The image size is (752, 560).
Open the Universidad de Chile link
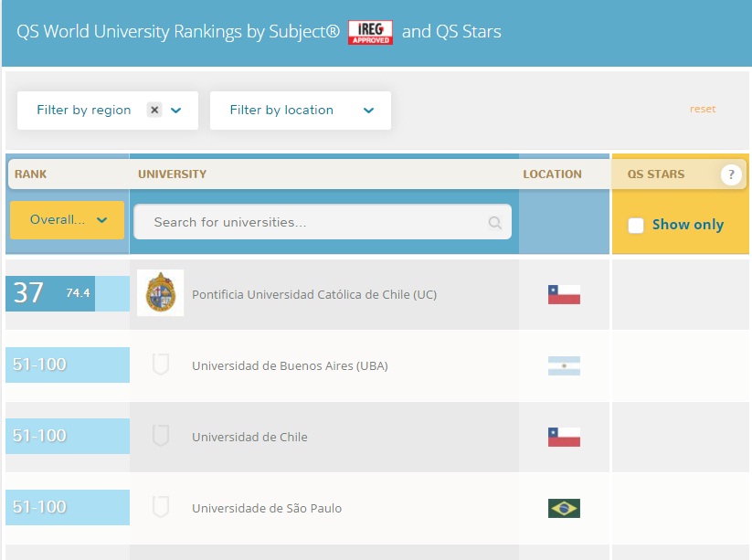pos(249,437)
